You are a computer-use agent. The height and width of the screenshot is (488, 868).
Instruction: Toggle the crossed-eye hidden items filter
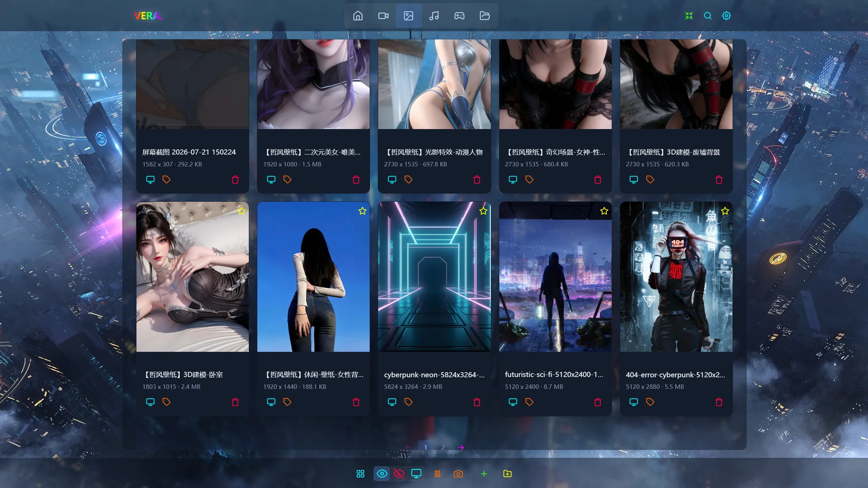399,474
